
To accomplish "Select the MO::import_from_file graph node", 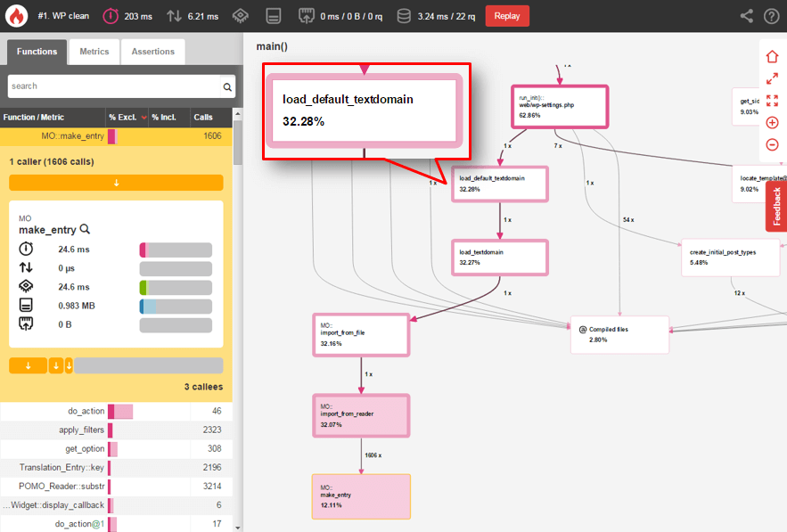I will coord(361,335).
